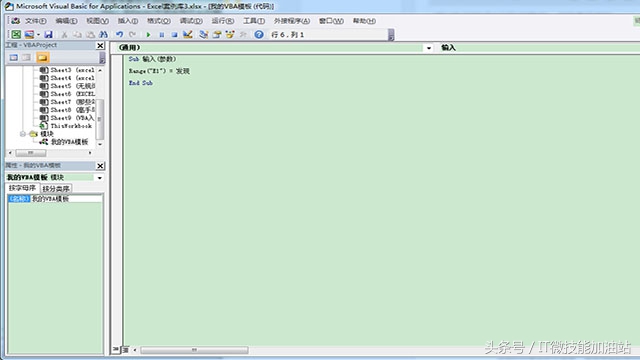Open the Insert UserForm dropdown arrow
This screenshot has width=640, height=360.
pyautogui.click(x=38, y=35)
